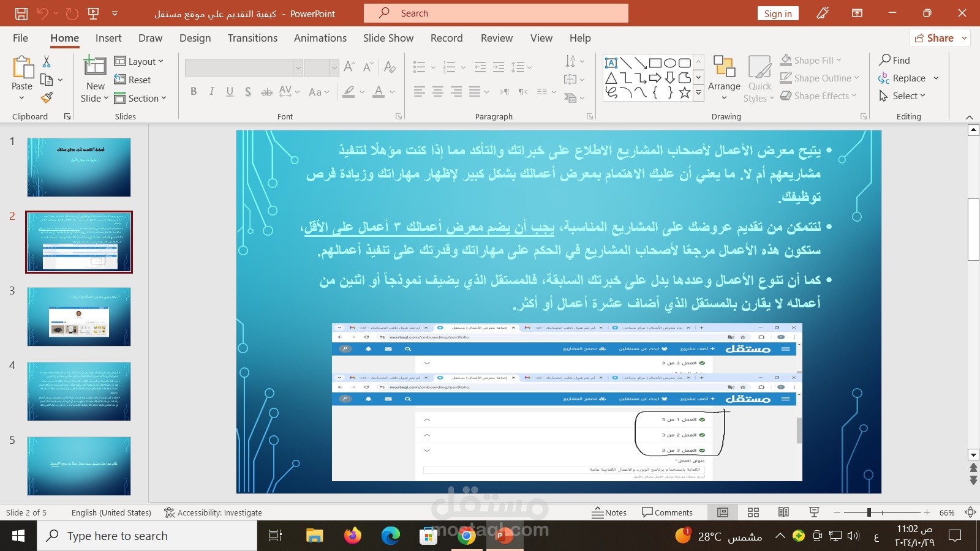The height and width of the screenshot is (551, 980).
Task: Open Reading View from status bar
Action: (x=783, y=512)
